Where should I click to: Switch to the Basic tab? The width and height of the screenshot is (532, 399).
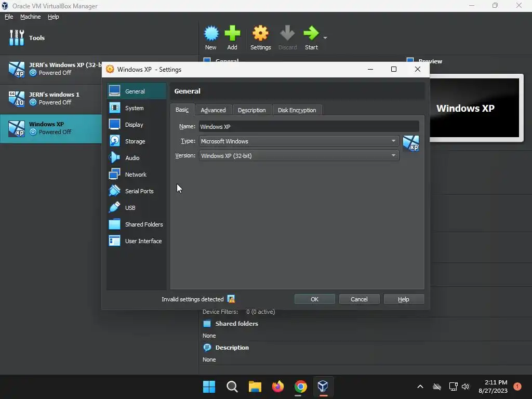(182, 110)
